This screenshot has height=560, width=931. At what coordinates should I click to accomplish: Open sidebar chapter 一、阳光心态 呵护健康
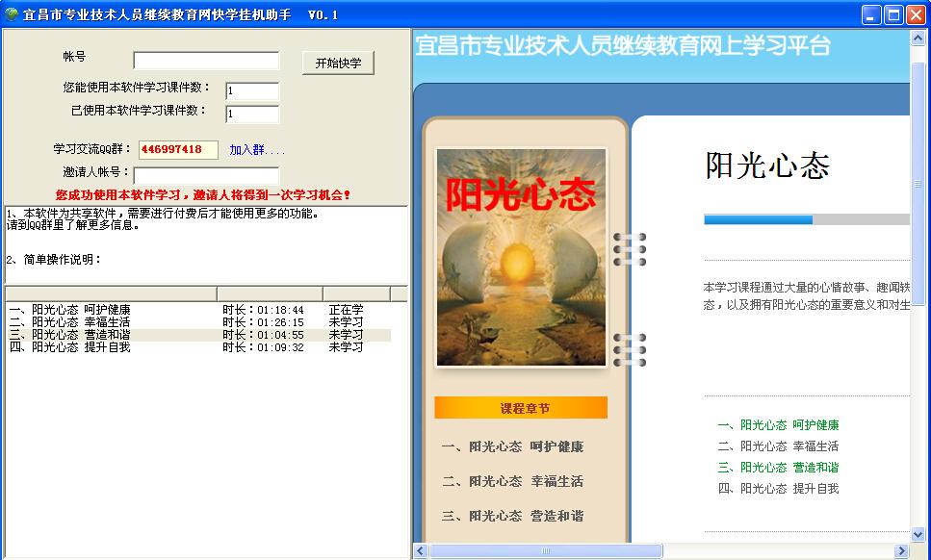point(512,446)
